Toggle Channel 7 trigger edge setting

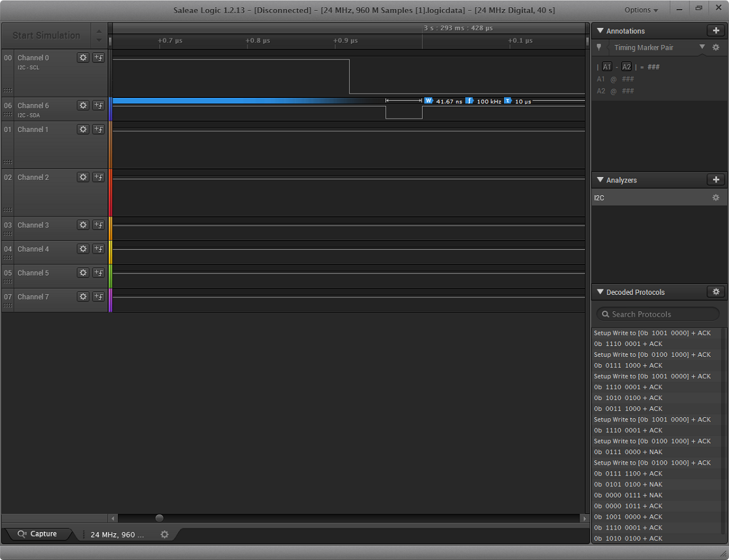pos(98,297)
